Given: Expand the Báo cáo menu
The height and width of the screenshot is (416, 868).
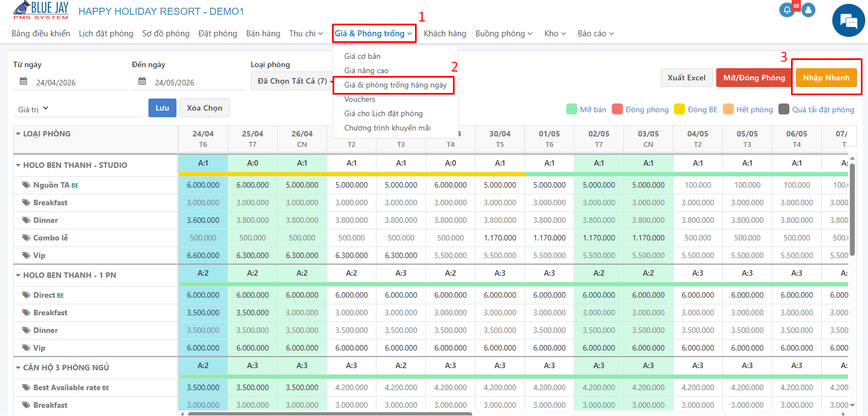Looking at the screenshot, I should pos(596,34).
